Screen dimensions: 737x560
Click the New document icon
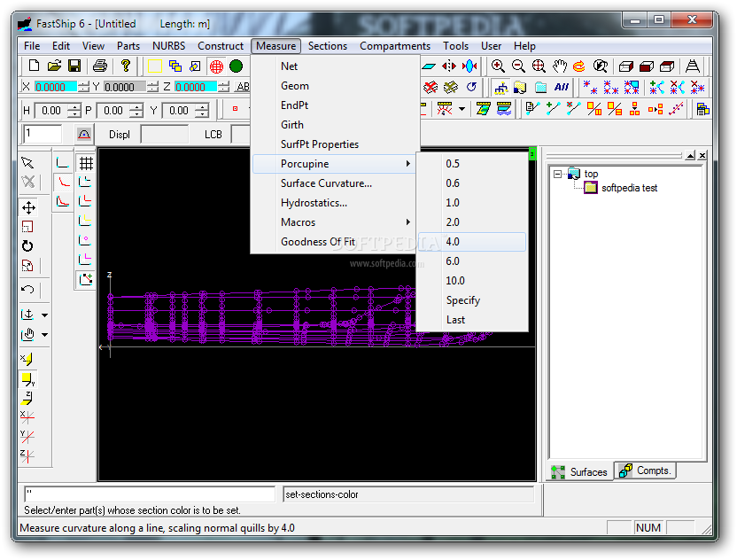pyautogui.click(x=34, y=66)
